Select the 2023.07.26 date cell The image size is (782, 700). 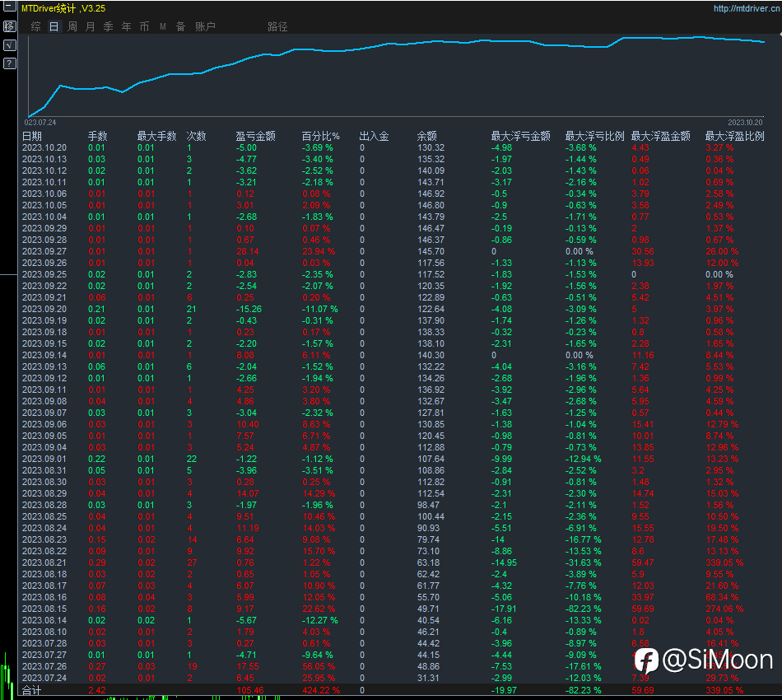tap(44, 666)
